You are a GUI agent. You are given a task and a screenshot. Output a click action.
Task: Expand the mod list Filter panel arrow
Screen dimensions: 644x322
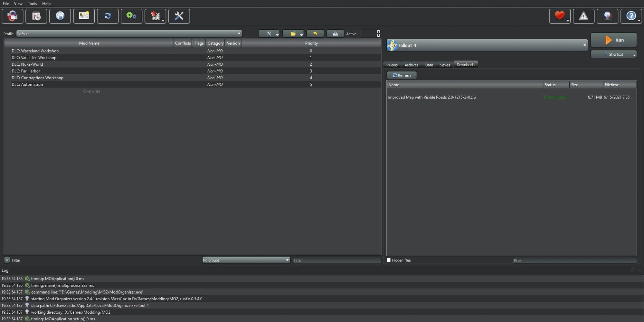pos(7,260)
